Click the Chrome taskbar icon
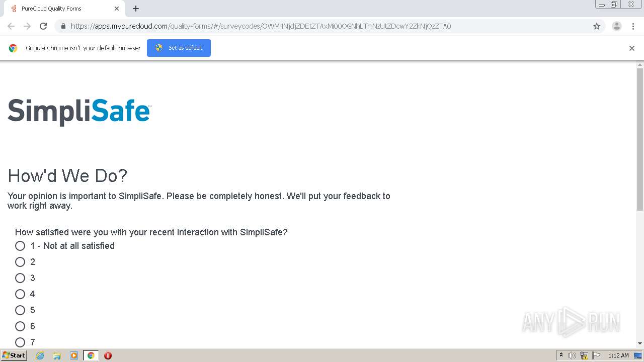This screenshot has height=362, width=644. click(91, 355)
